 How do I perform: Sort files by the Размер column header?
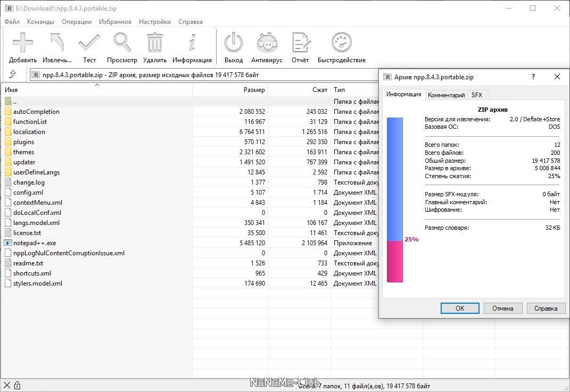point(230,90)
